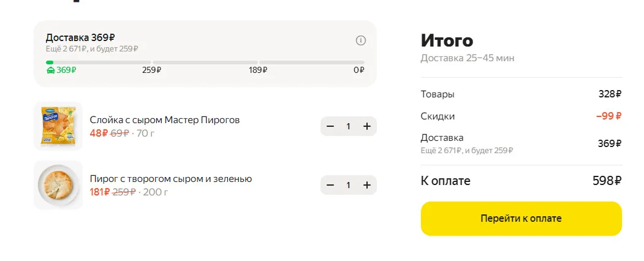Select the 189₽ delivery threshold label
The height and width of the screenshot is (261, 644).
[258, 70]
